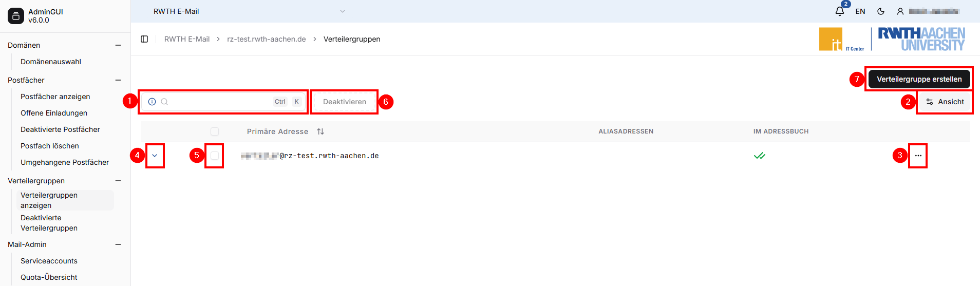Open Deaktivierte Postfächer in sidebar
This screenshot has height=286, width=980.
(x=60, y=129)
